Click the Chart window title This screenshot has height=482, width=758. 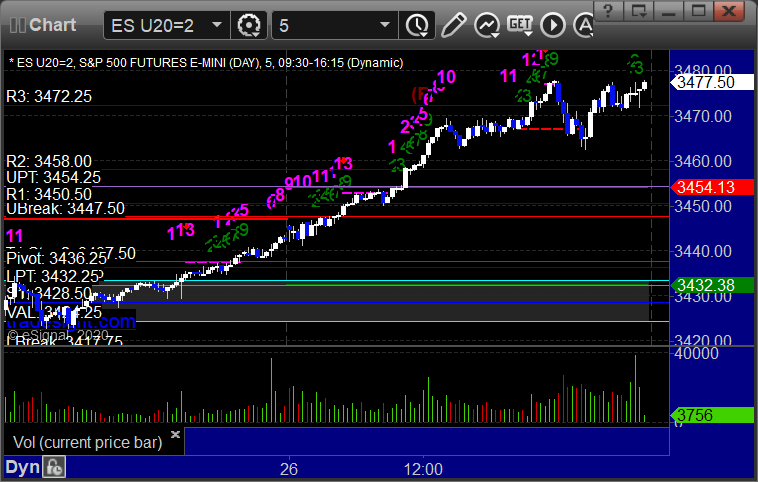pyautogui.click(x=53, y=25)
